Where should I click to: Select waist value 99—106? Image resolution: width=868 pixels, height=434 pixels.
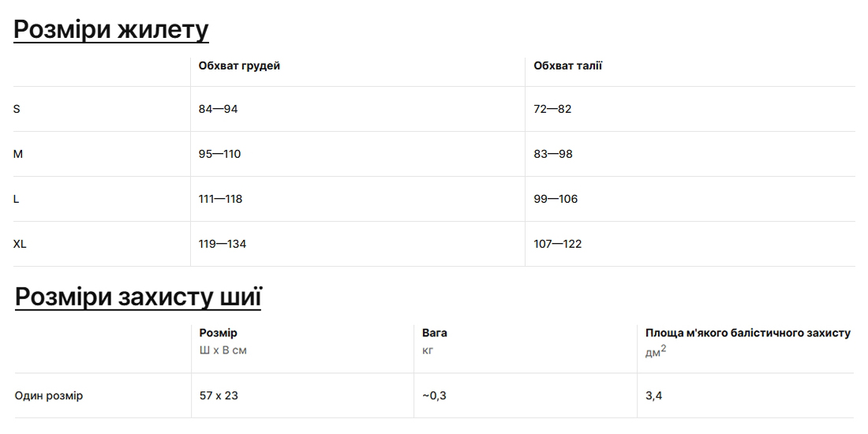click(556, 199)
